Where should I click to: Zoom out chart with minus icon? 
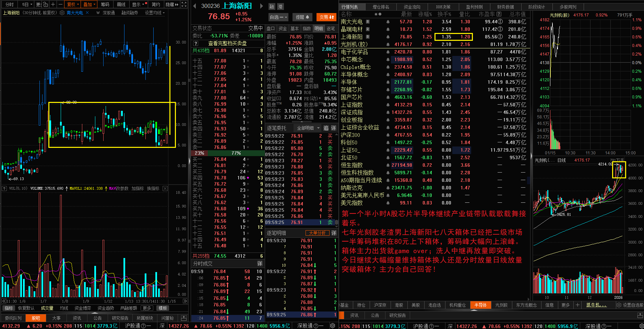click(x=60, y=4)
